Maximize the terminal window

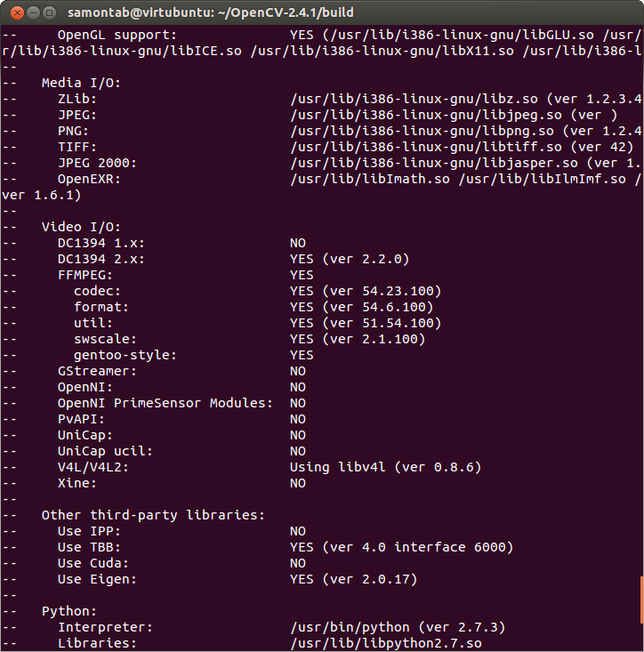tap(50, 12)
